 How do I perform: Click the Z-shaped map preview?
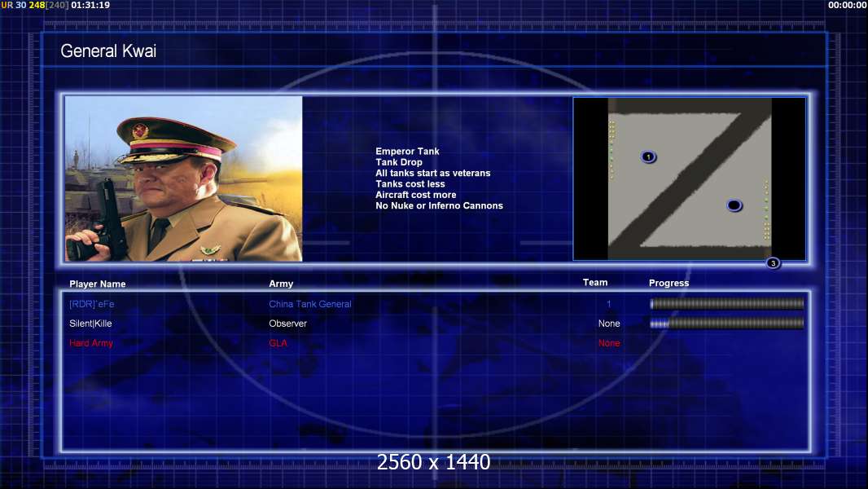click(689, 178)
